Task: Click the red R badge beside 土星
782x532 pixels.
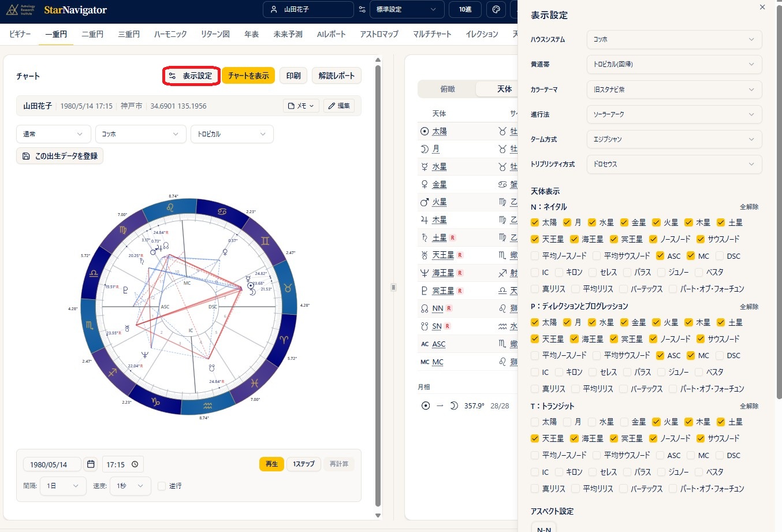Action: [453, 237]
